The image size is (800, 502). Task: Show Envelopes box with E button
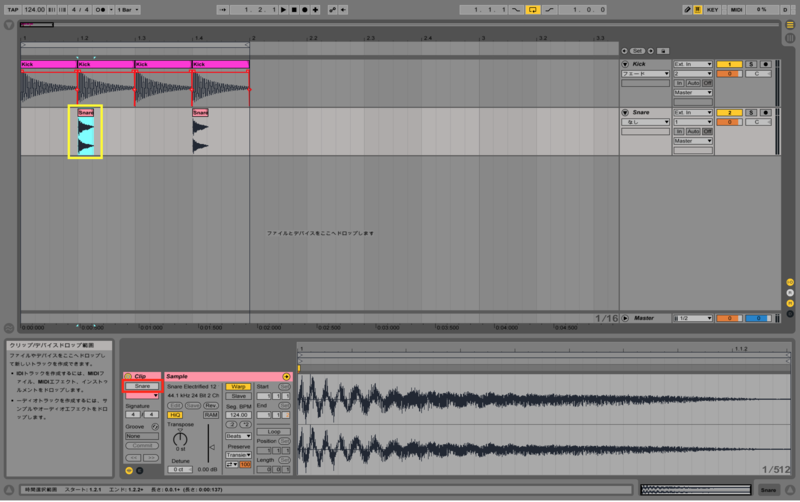[140, 471]
